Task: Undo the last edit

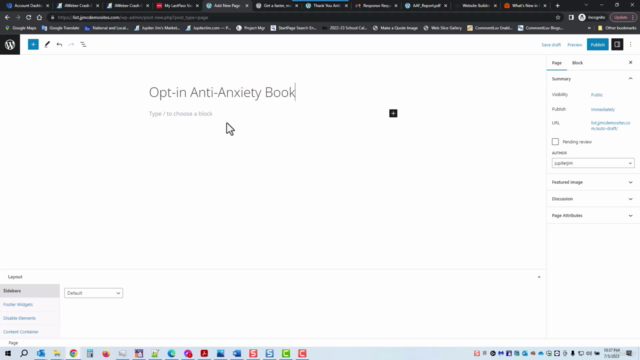Action: pyautogui.click(x=59, y=44)
